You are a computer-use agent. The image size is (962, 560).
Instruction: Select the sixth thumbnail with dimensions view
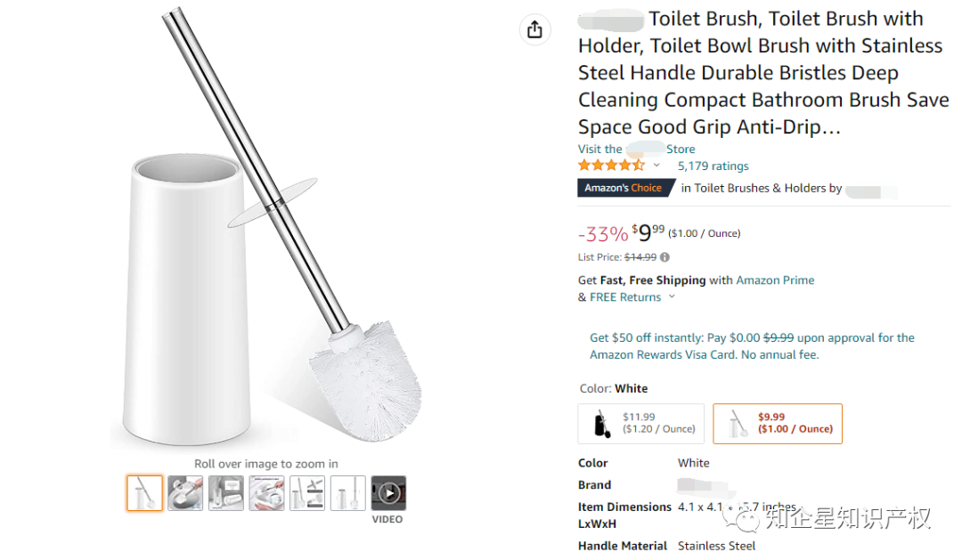[x=347, y=493]
